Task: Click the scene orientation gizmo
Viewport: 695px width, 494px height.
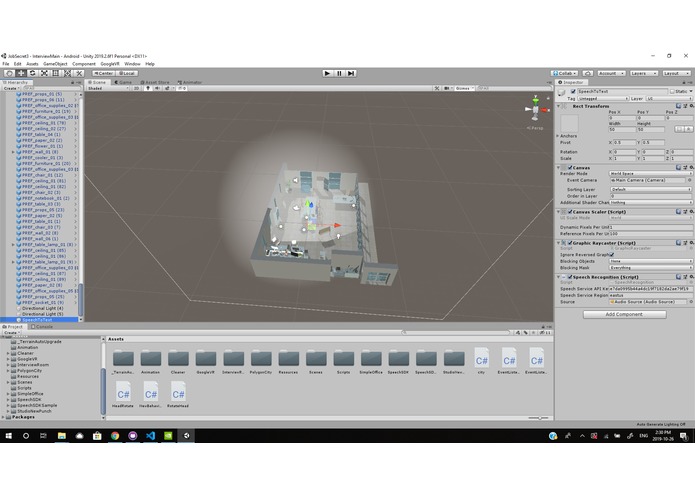Action: coord(535,109)
